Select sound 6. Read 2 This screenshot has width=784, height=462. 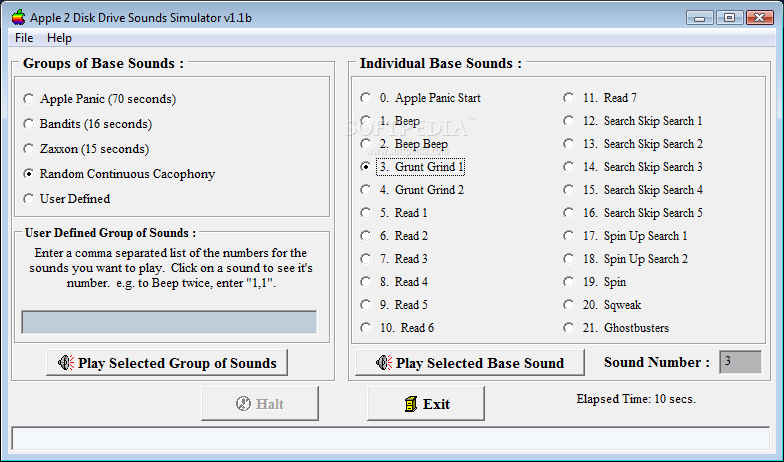click(x=394, y=236)
